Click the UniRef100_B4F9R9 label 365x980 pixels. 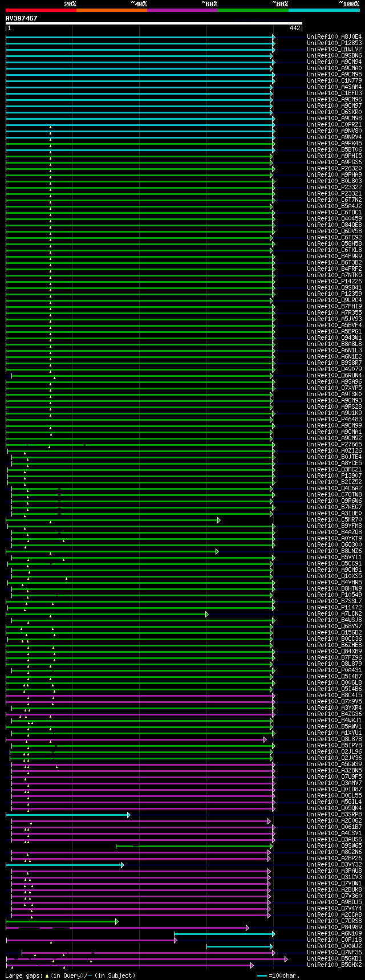point(334,257)
